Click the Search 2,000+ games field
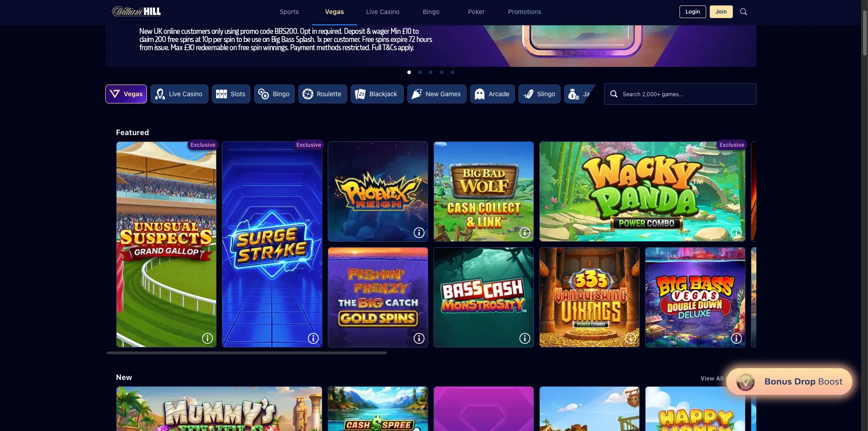This screenshot has width=868, height=431. click(680, 94)
